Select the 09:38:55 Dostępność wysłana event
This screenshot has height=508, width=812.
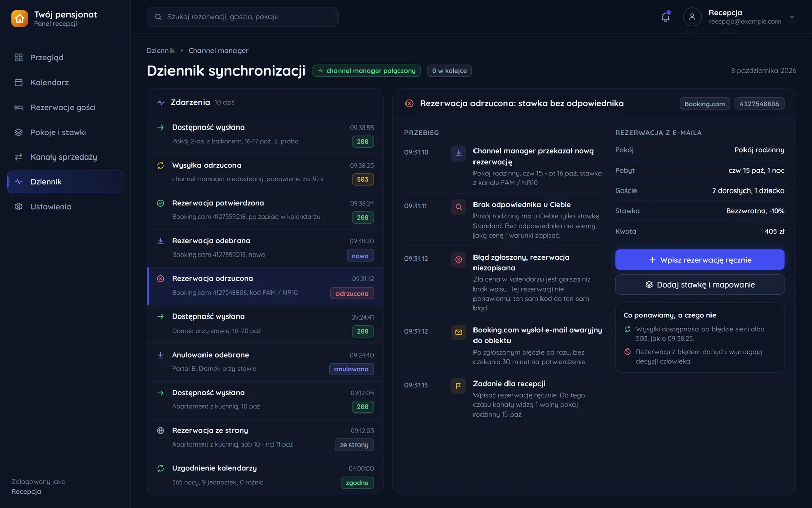[265, 135]
